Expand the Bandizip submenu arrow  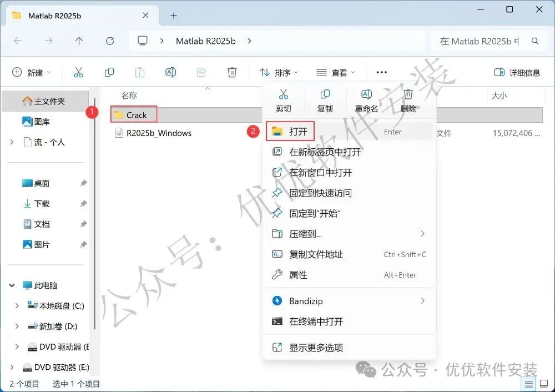tap(422, 301)
